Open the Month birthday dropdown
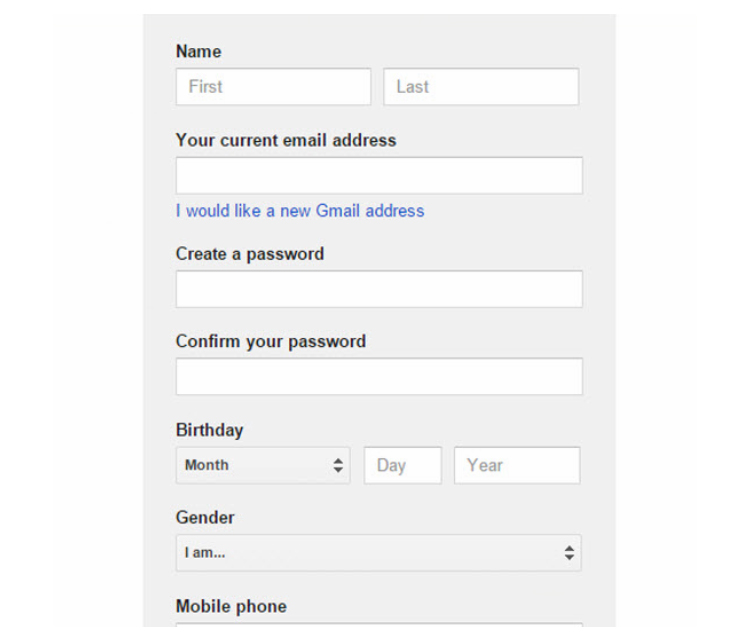 click(x=263, y=466)
